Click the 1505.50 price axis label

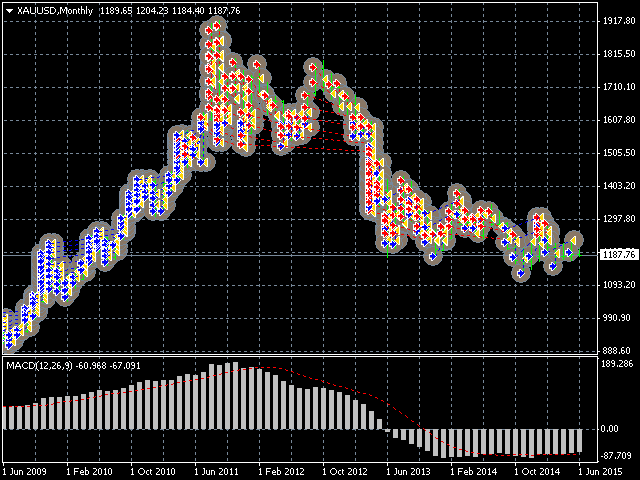pyautogui.click(x=619, y=153)
